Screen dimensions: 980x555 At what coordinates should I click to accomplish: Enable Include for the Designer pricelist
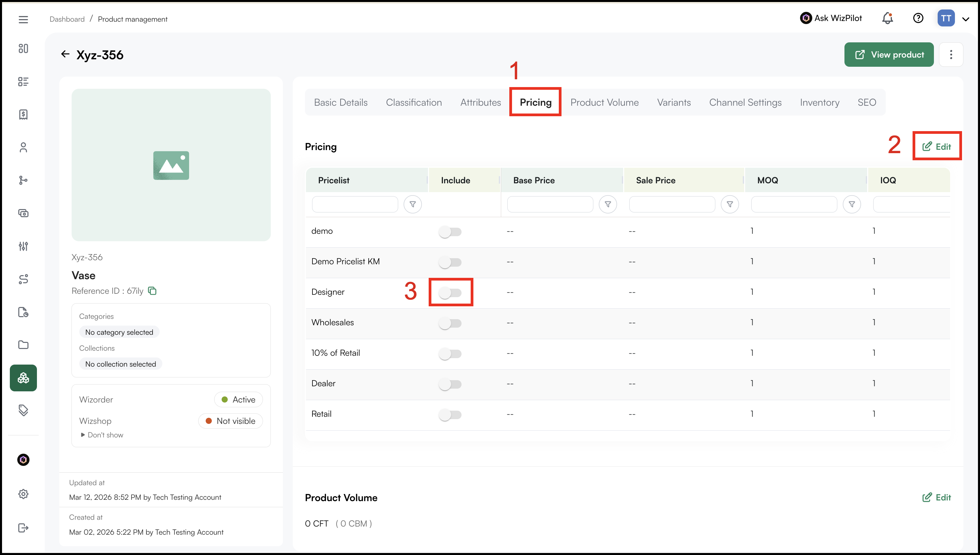click(x=450, y=293)
